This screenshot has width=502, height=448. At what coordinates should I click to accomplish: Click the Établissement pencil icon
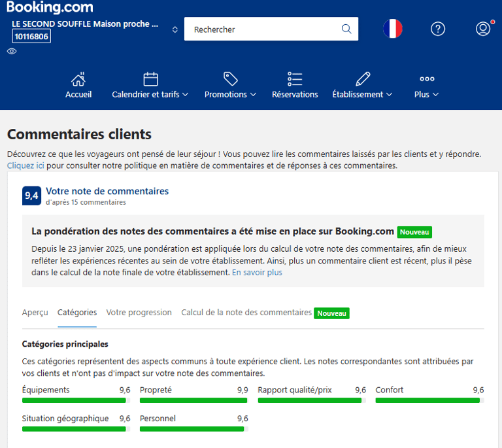coord(363,78)
